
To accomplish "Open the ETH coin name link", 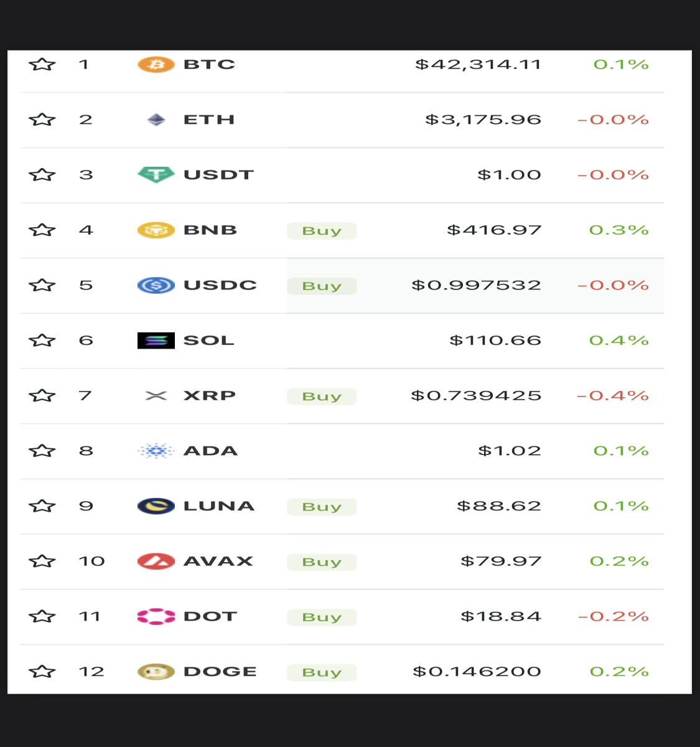I will 209,120.
